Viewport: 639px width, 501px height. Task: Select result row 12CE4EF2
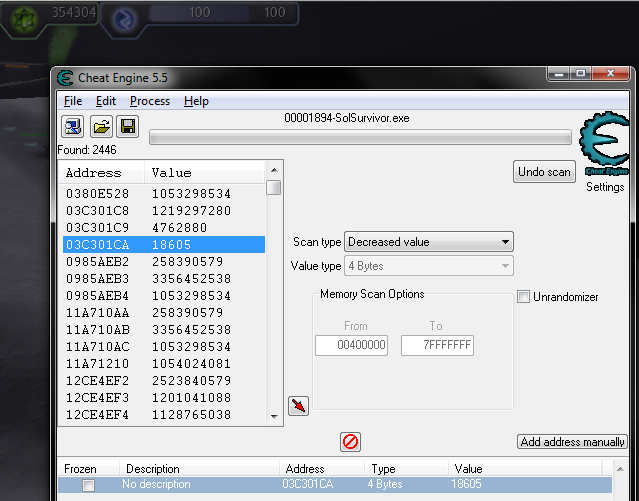coord(163,381)
